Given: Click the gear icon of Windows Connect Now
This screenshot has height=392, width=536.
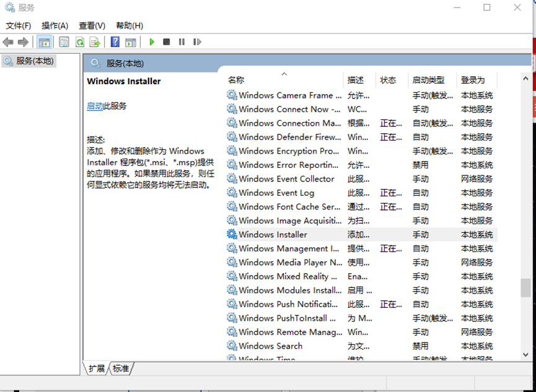Looking at the screenshot, I should pyautogui.click(x=232, y=109).
